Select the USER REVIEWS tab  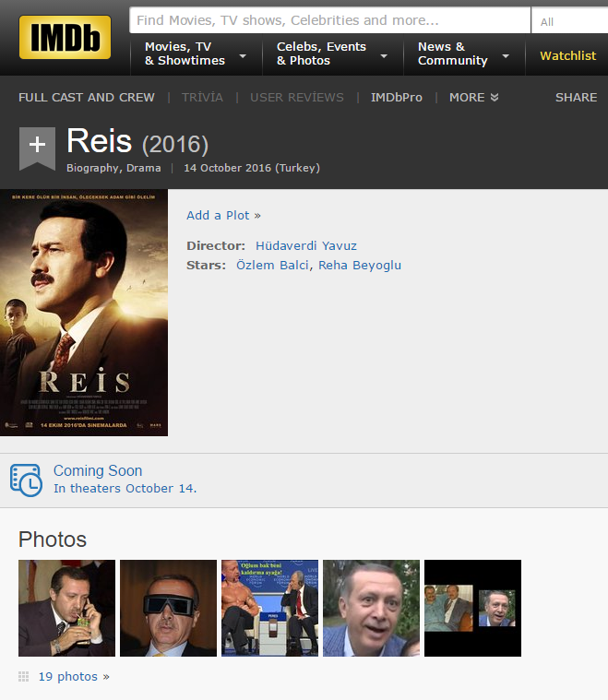297,98
